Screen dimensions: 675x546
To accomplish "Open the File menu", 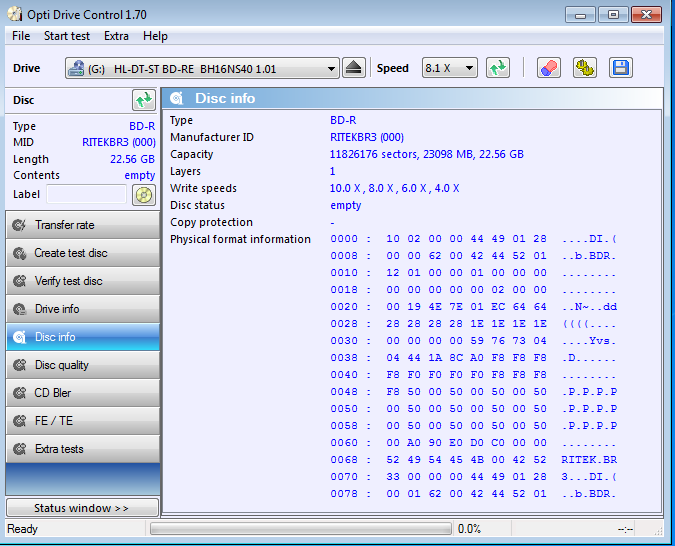I will 21,36.
